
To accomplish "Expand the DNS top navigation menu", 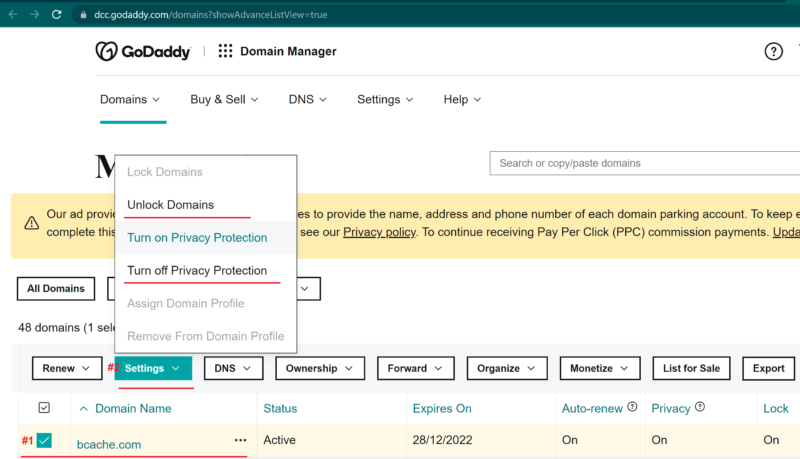I will point(308,99).
